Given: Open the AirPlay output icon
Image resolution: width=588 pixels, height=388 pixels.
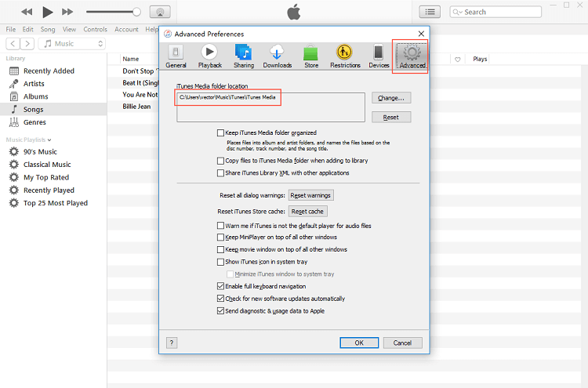Looking at the screenshot, I should pyautogui.click(x=160, y=12).
